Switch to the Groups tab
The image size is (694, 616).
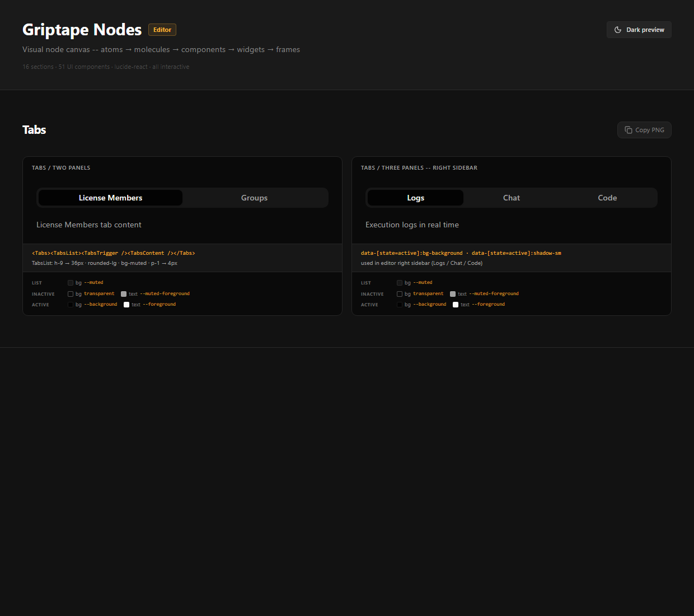pos(254,198)
